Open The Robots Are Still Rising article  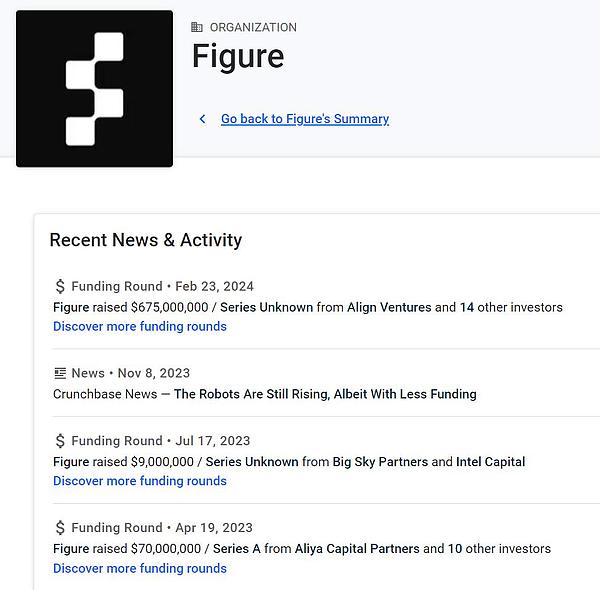(325, 394)
